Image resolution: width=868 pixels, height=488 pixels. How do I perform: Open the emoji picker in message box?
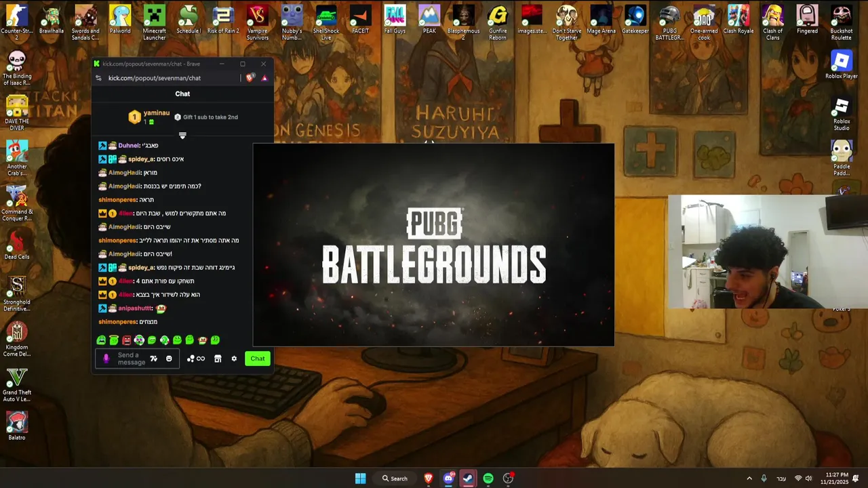tap(169, 359)
